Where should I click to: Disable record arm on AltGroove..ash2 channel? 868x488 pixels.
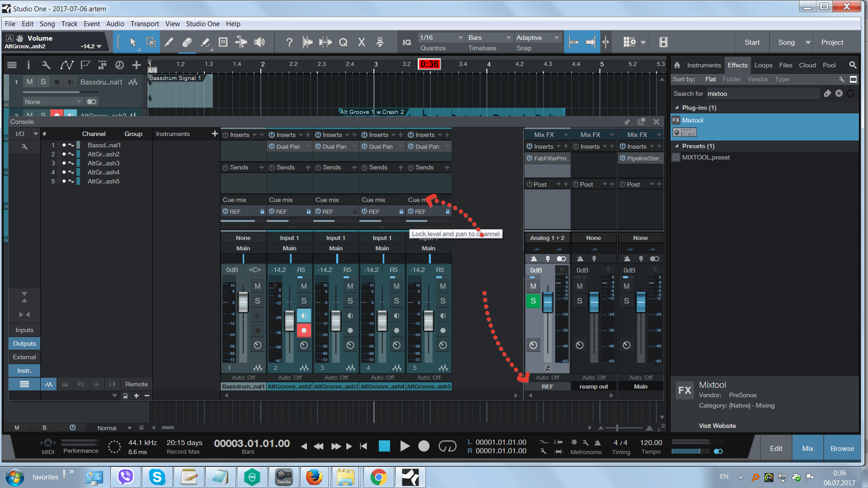click(x=304, y=331)
